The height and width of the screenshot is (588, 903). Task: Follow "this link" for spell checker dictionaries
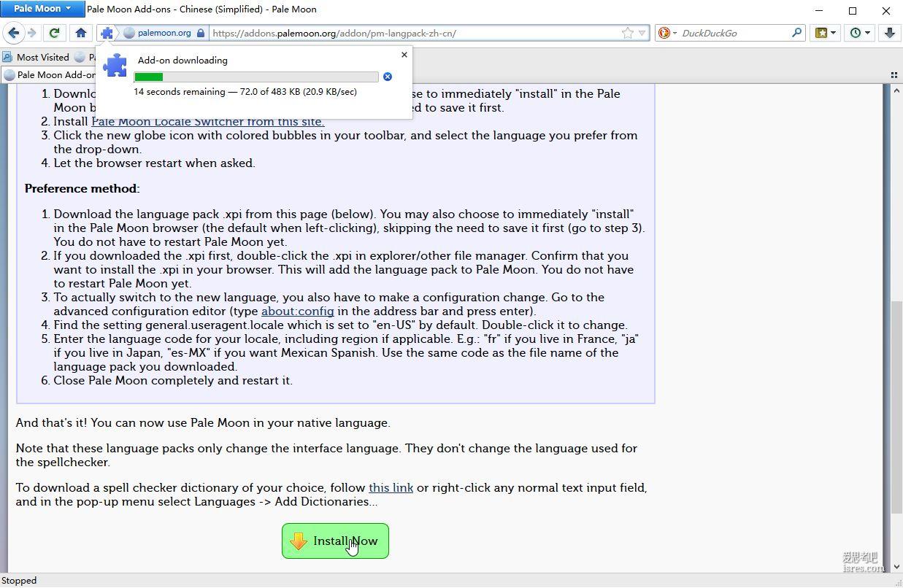coord(391,488)
